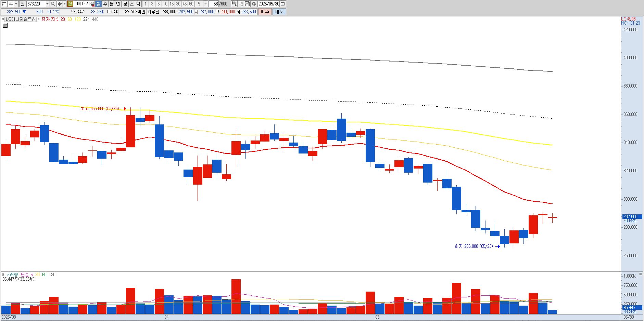Click the candlestick add-chart toolbar icon
Screen dimensions: 644x321
[234, 4]
